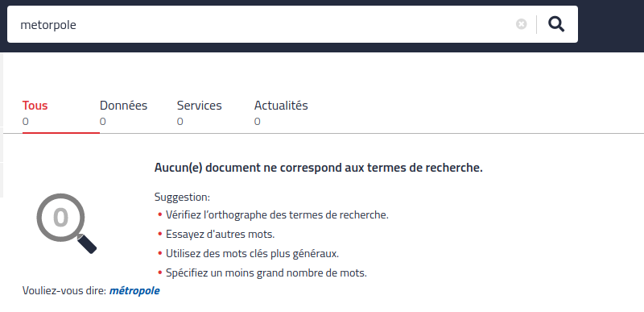644x312 pixels.
Task: Open the Données results tab
Action: tap(123, 106)
